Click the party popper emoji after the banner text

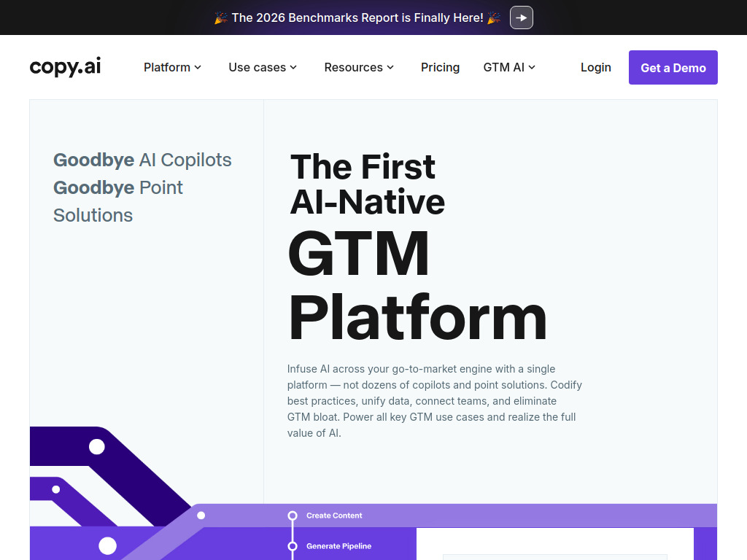pyautogui.click(x=494, y=17)
